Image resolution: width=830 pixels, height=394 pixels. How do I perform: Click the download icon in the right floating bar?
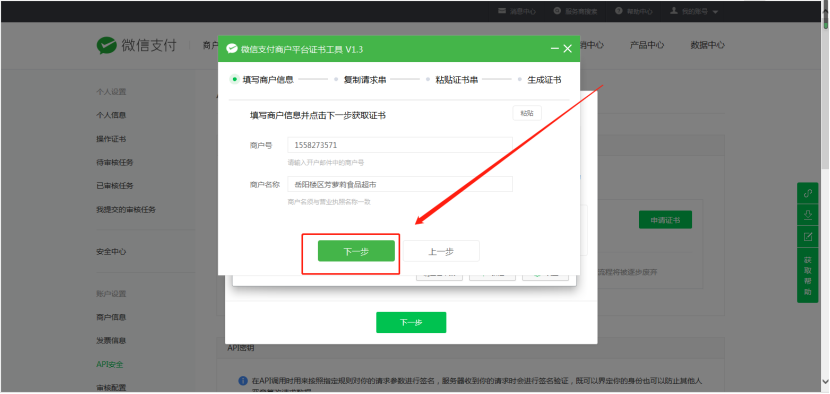(x=808, y=215)
